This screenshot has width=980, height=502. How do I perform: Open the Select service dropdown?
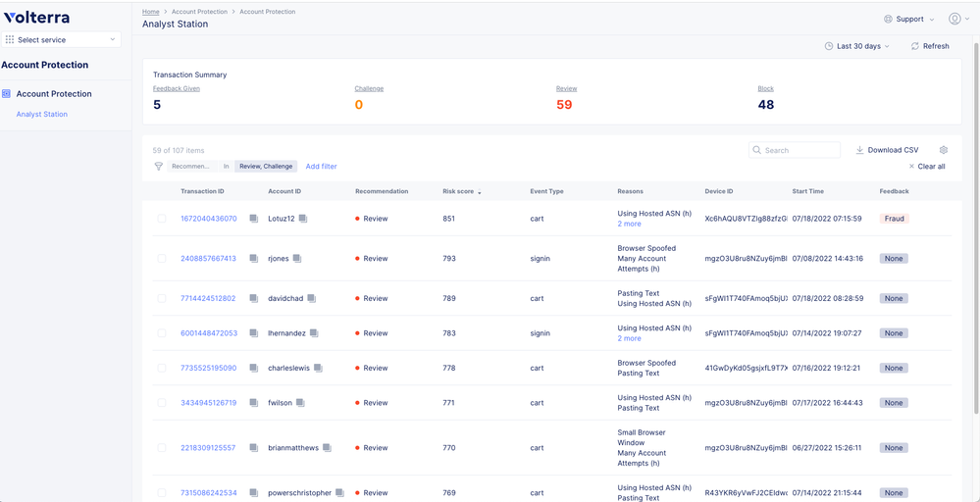click(61, 39)
